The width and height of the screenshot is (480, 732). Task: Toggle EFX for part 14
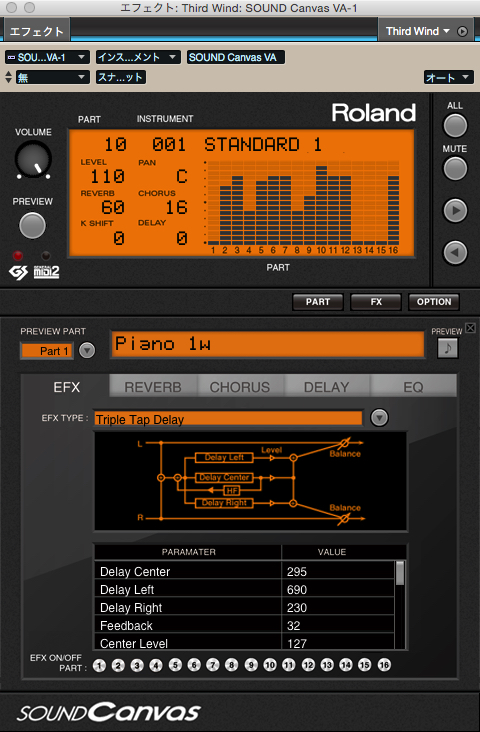point(346,665)
